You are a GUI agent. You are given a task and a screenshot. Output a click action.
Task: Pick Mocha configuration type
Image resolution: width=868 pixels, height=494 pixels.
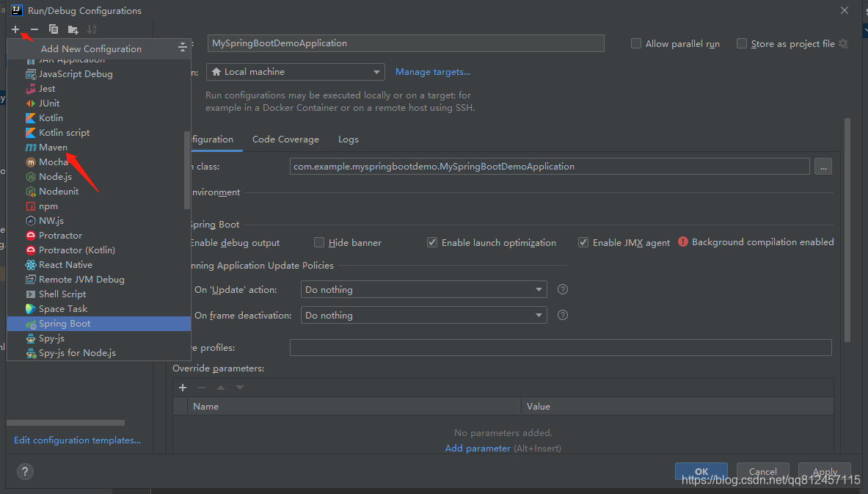coord(98,161)
